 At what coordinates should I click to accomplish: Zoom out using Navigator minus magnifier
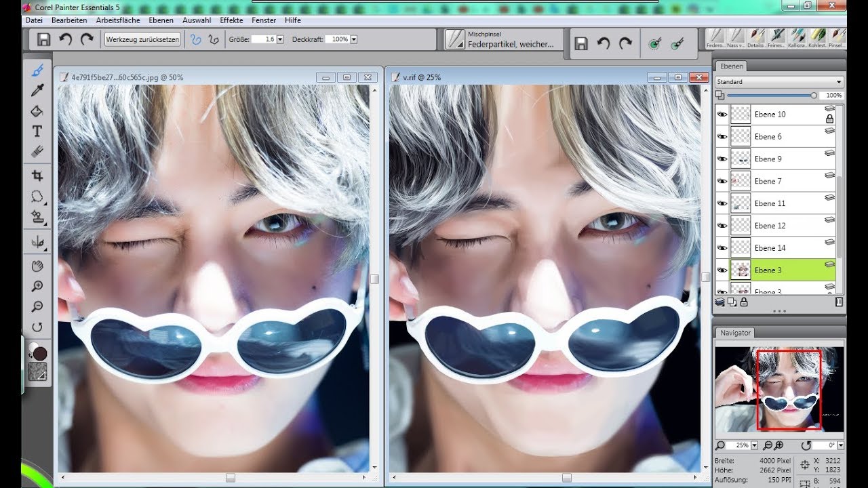tap(768, 445)
